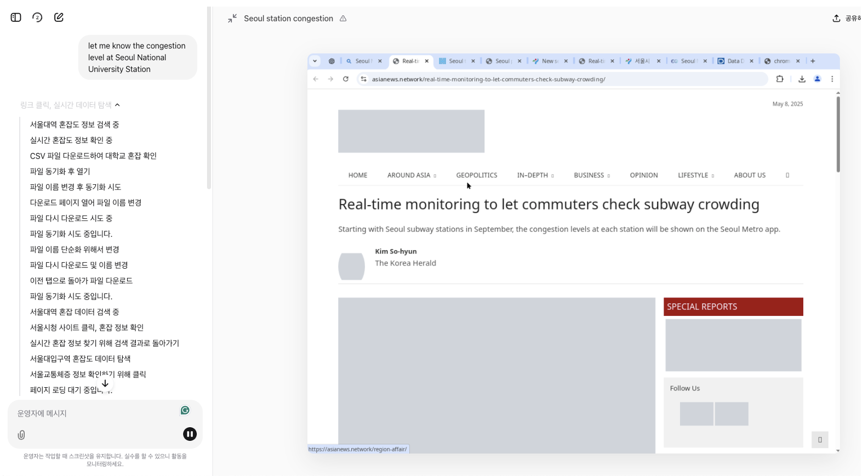868x476 pixels.
Task: Open the SPECIAL REPORTS image
Action: coord(733,345)
